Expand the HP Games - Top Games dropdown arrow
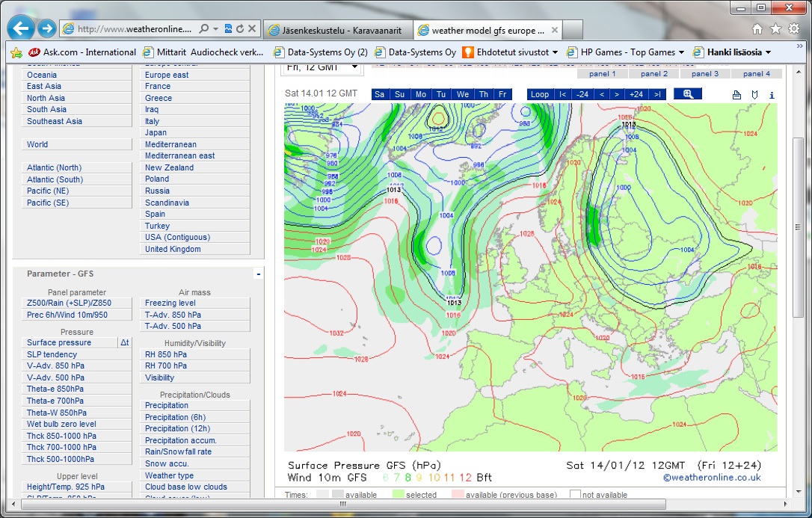812x518 pixels. (681, 52)
